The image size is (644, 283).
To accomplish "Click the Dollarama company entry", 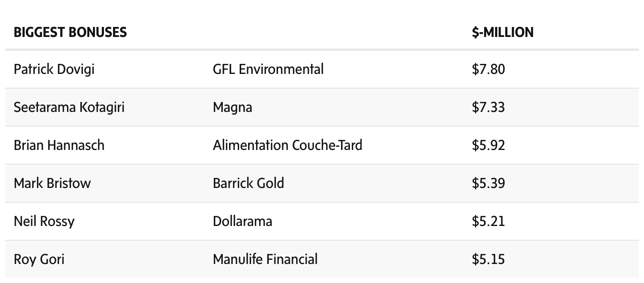I will coord(242,221).
